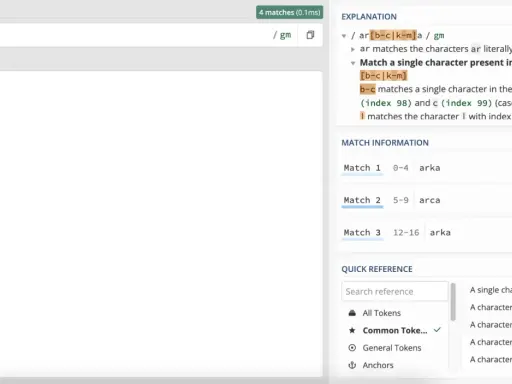Collapse the 'Match a single character present' row
Image resolution: width=512 pixels, height=384 pixels.
point(353,63)
